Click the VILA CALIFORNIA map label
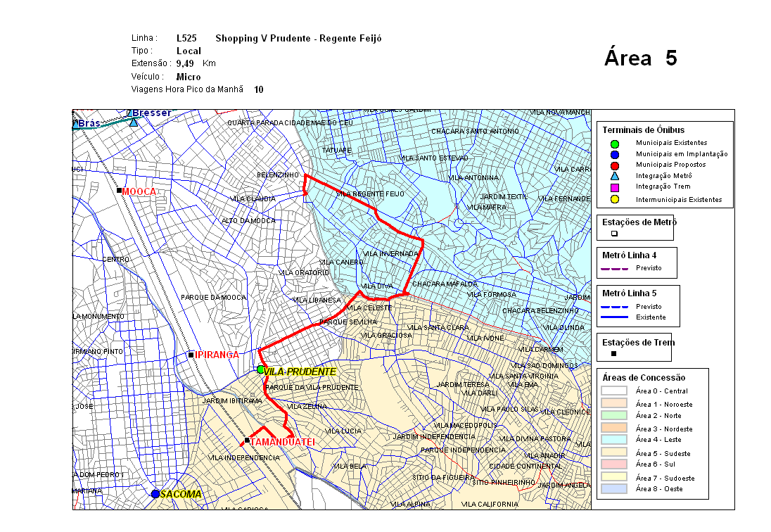The width and height of the screenshot is (771, 532). (490, 505)
